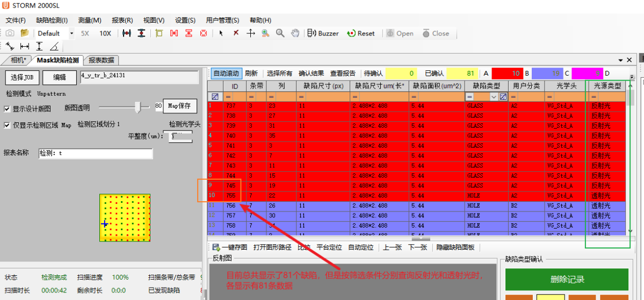Open the 测量(M) menu
The width and height of the screenshot is (644, 300).
90,20
